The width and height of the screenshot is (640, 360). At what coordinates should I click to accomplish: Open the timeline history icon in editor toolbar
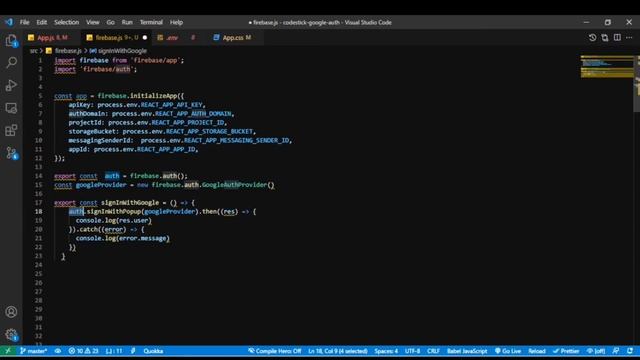tap(592, 38)
